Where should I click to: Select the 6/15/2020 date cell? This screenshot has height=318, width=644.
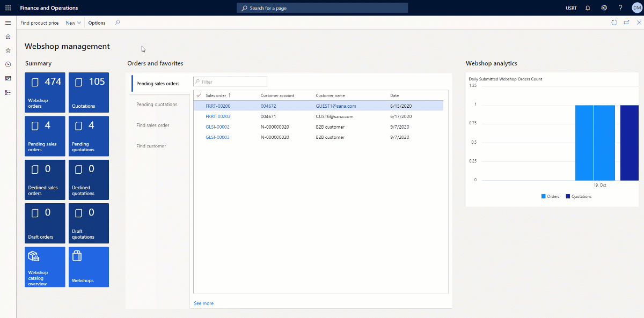401,106
